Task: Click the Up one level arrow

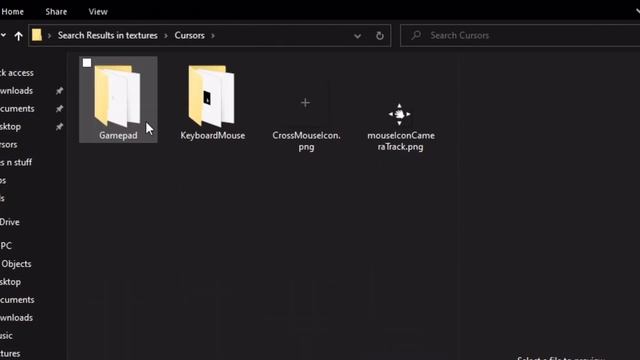Action: pos(18,36)
